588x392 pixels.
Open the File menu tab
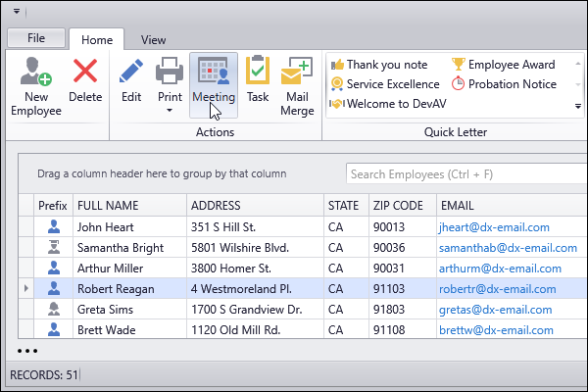[x=36, y=38]
